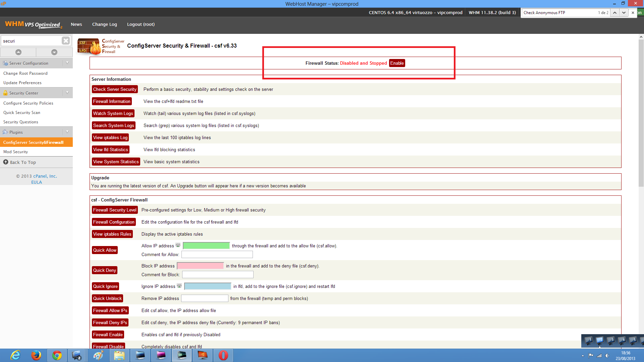The image size is (644, 362).
Task: Click the Plugins puzzle-piece icon
Action: tap(5, 132)
